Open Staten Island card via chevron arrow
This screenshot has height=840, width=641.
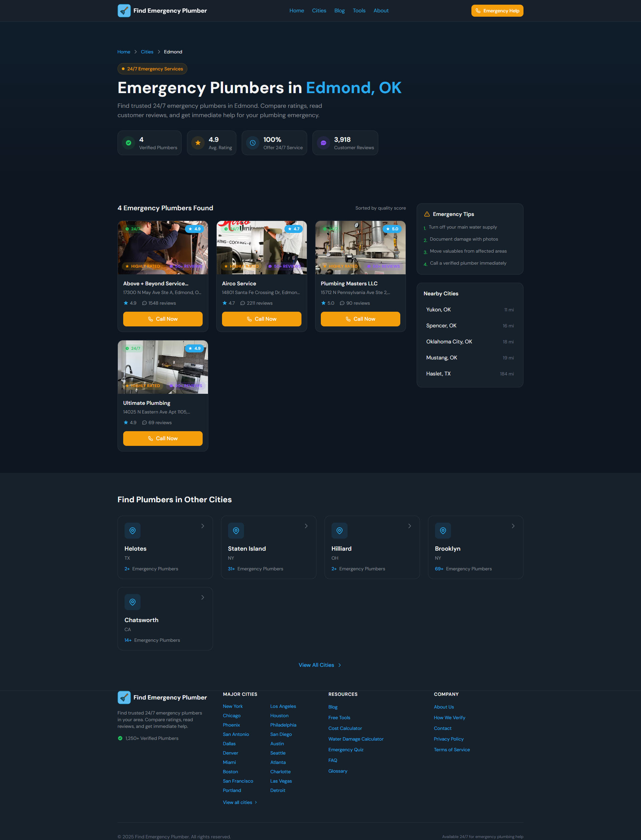306,526
